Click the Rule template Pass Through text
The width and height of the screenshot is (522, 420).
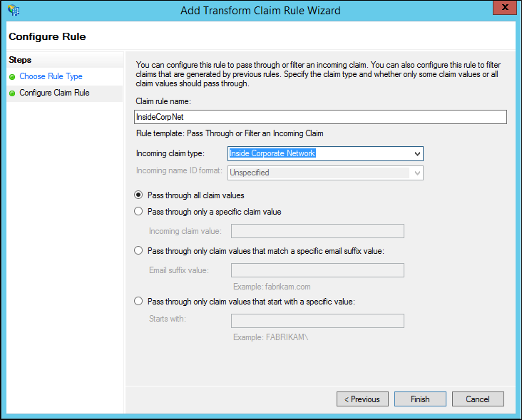[x=230, y=133]
